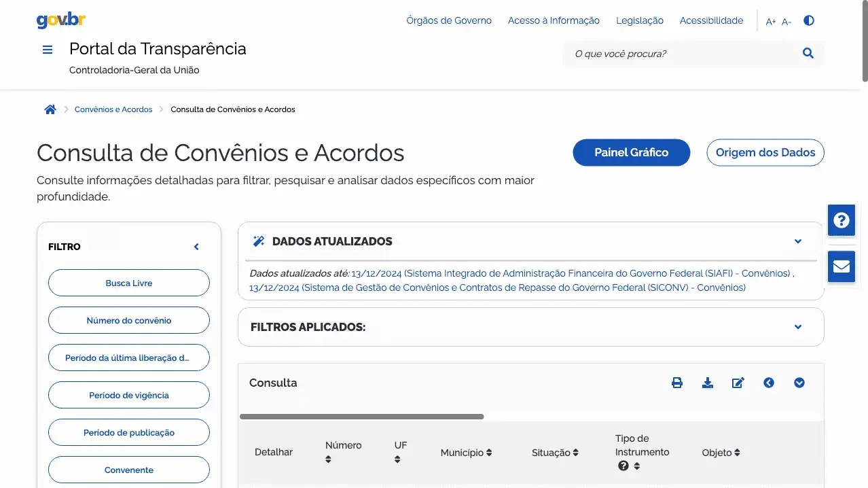Open the Legislação top menu item
Image resolution: width=868 pixels, height=488 pixels.
pyautogui.click(x=639, y=20)
